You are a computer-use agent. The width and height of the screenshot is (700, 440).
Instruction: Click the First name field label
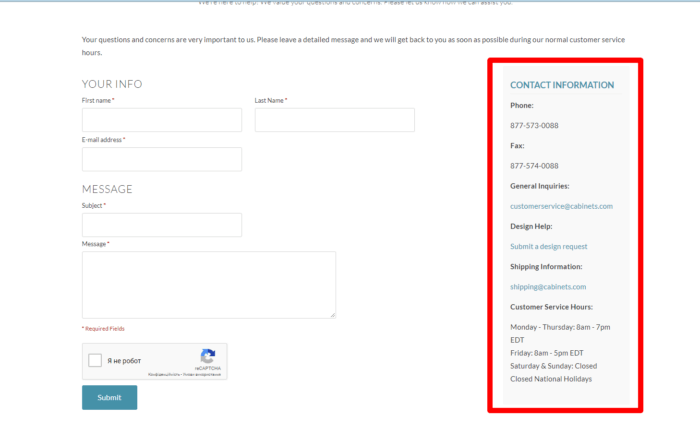[96, 101]
